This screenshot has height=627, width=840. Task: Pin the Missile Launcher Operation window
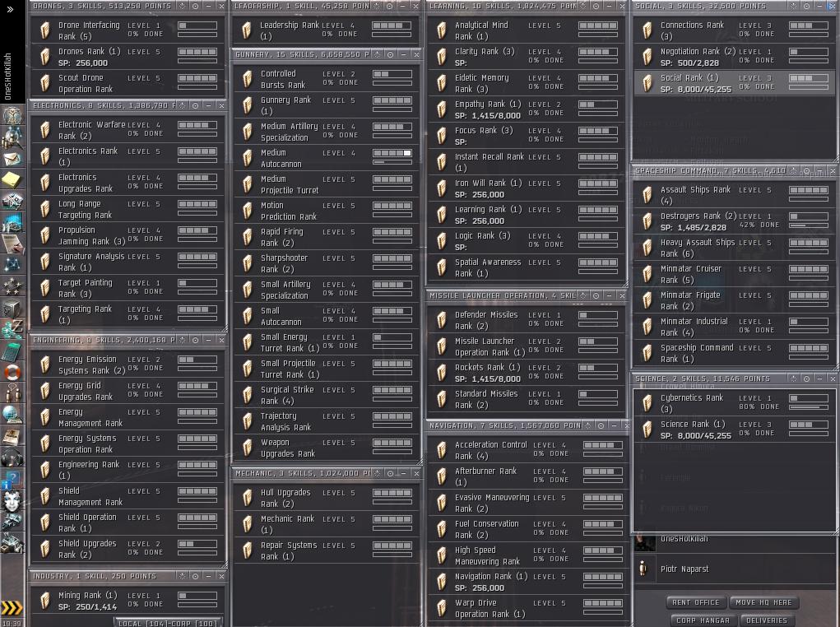pos(582,295)
